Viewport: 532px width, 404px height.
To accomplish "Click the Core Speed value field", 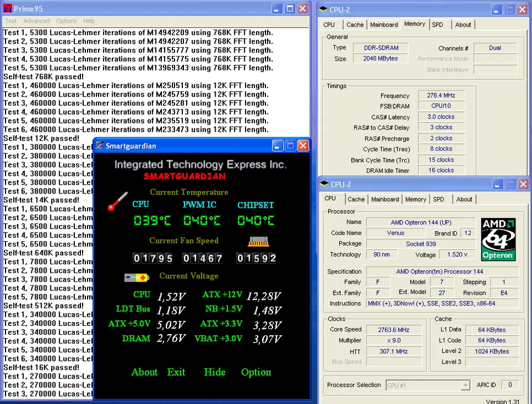I will pos(395,330).
